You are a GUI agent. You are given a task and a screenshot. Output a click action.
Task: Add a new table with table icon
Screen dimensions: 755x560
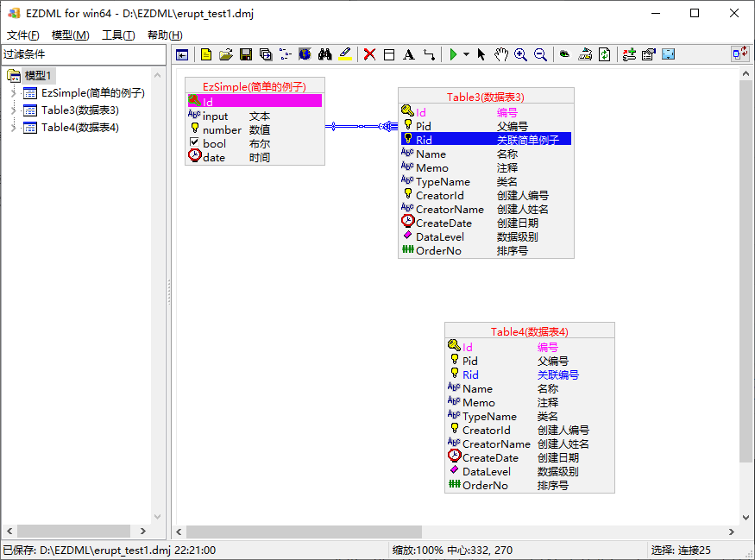(389, 55)
